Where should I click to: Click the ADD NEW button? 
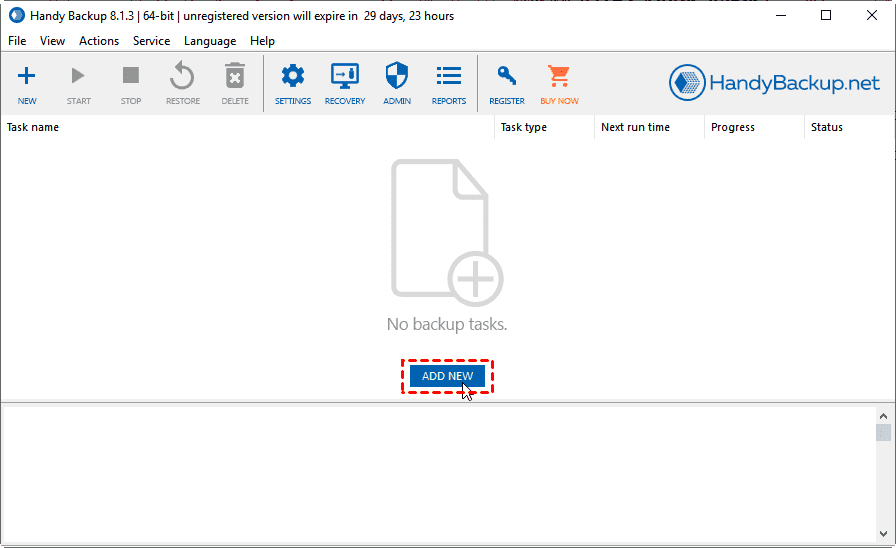coord(447,376)
